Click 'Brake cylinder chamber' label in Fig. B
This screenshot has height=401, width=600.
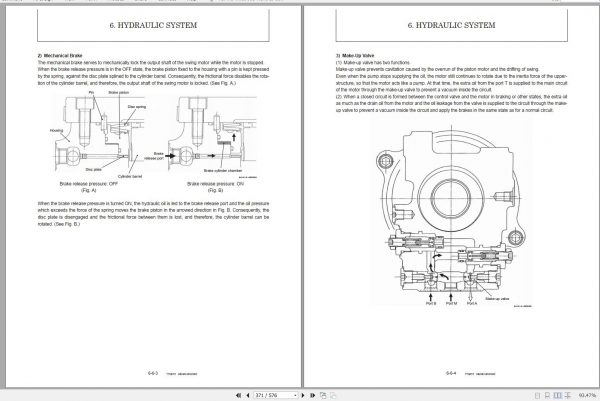click(223, 171)
